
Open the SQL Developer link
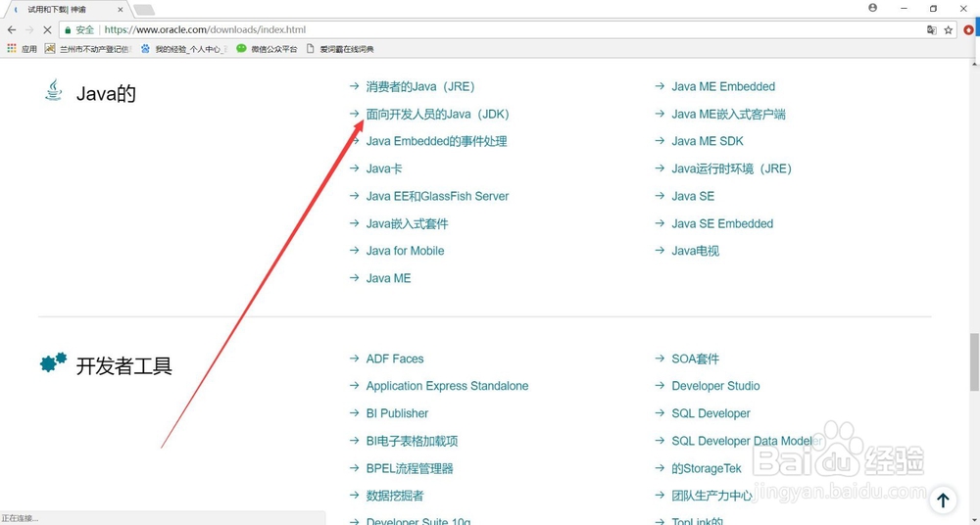(711, 413)
